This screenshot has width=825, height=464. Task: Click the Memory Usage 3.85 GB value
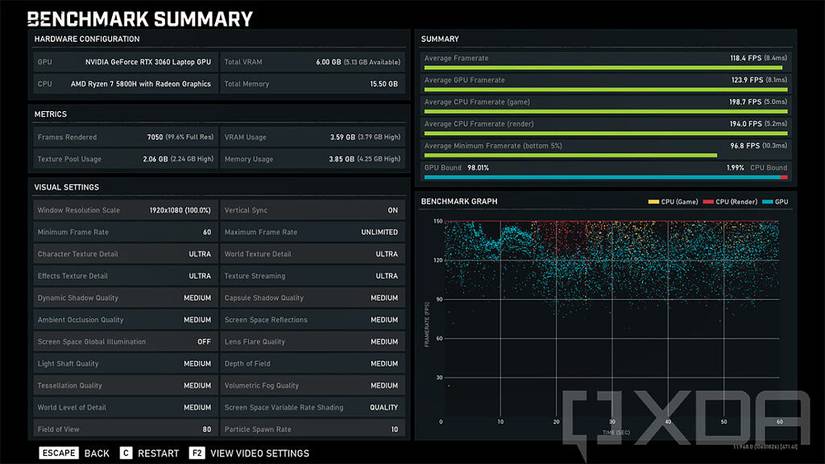(x=341, y=159)
